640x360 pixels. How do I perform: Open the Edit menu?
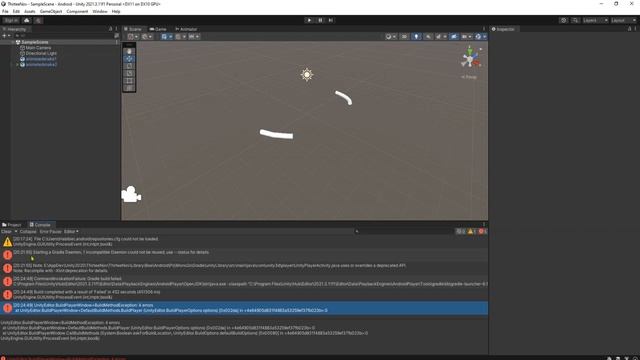click(16, 11)
